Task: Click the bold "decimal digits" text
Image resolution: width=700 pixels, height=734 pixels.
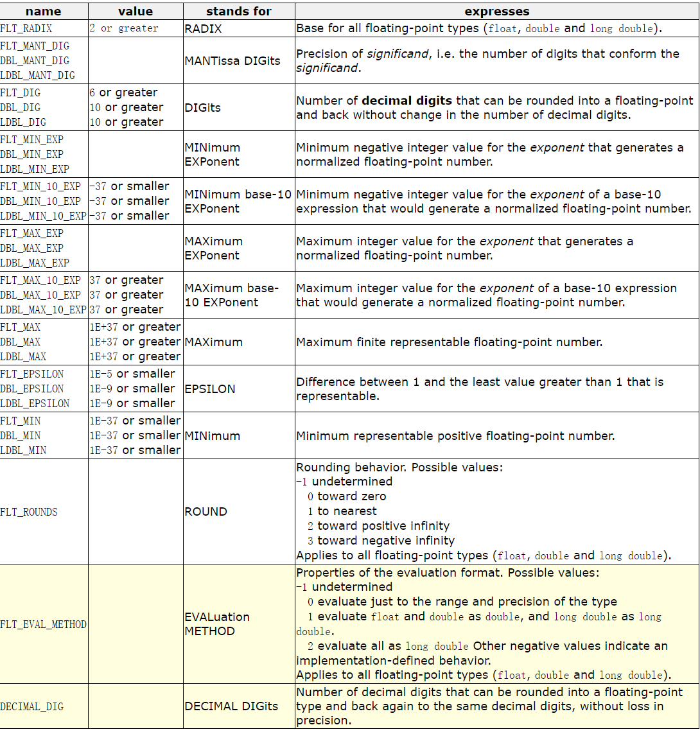Action: tap(407, 101)
